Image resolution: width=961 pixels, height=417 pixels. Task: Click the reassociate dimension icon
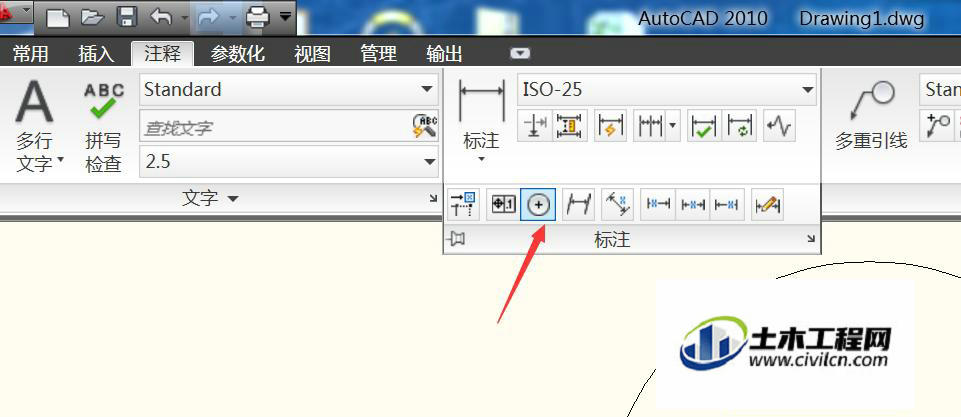pos(463,205)
